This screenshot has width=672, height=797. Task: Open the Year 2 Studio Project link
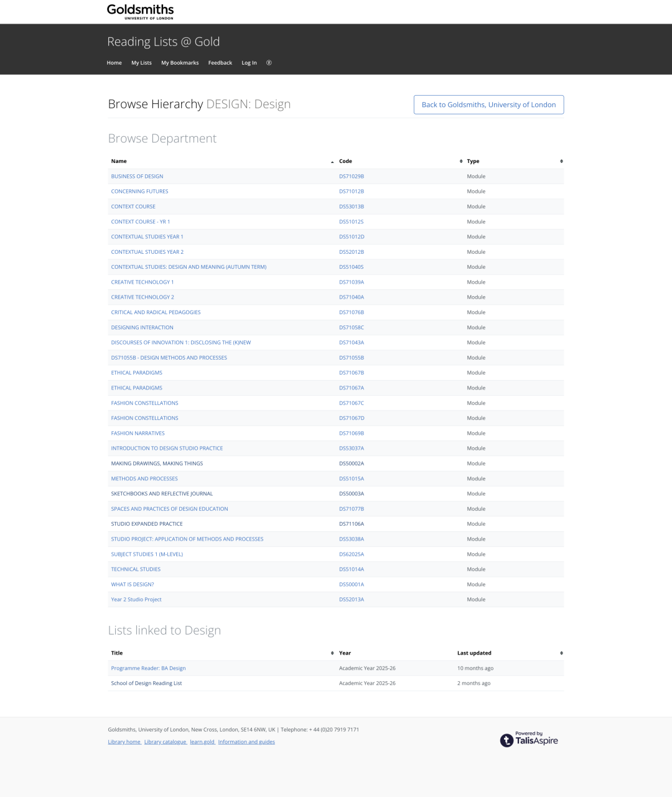[x=136, y=600]
